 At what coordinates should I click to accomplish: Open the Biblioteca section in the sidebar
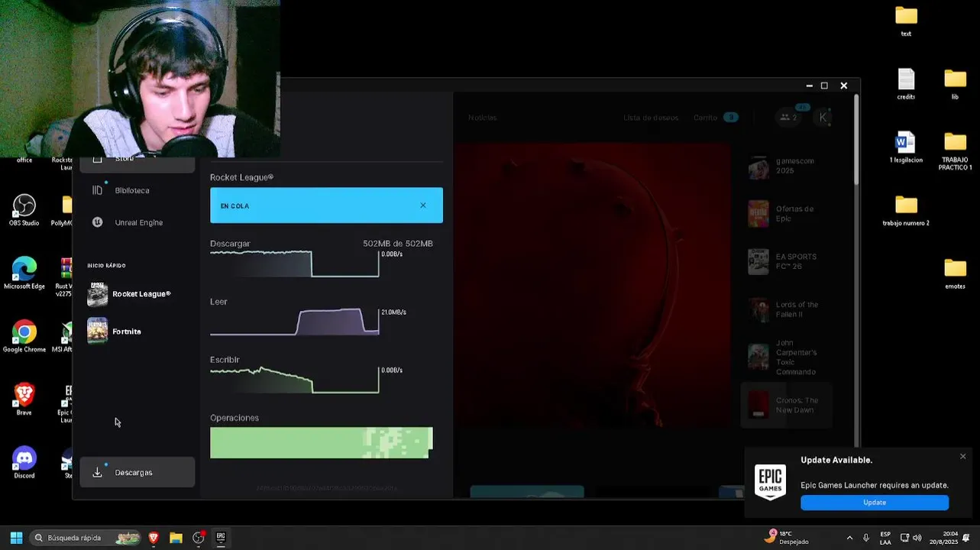click(137, 190)
